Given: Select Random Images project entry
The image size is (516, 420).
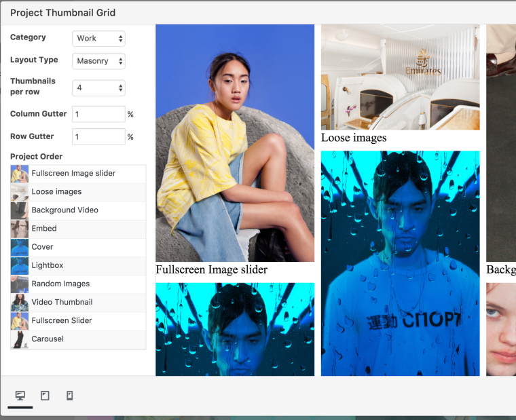Looking at the screenshot, I should coord(60,284).
